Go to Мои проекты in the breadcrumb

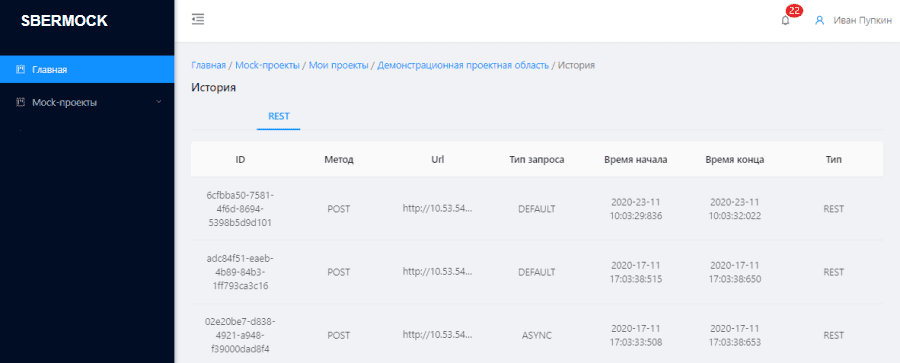(339, 65)
